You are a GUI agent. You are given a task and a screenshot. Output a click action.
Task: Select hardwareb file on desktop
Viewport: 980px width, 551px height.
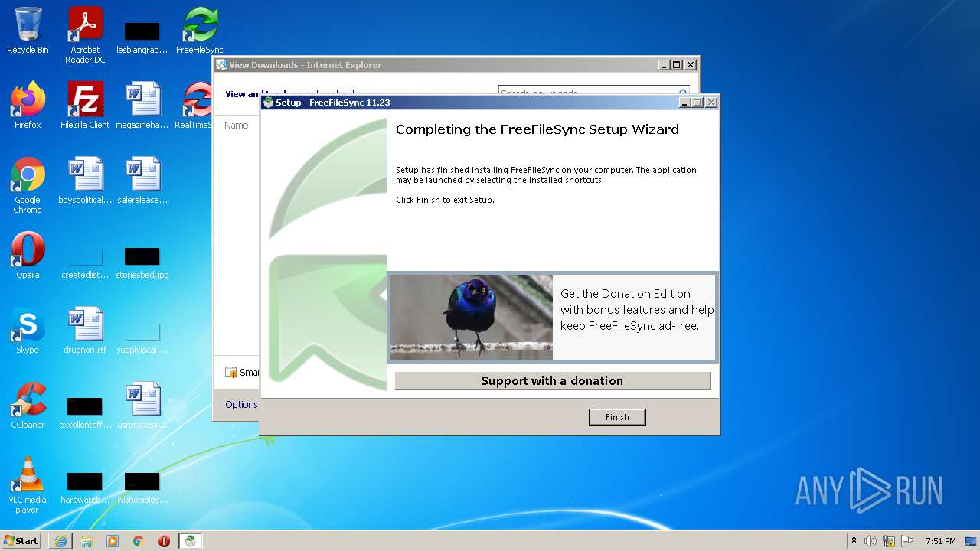[x=85, y=487]
